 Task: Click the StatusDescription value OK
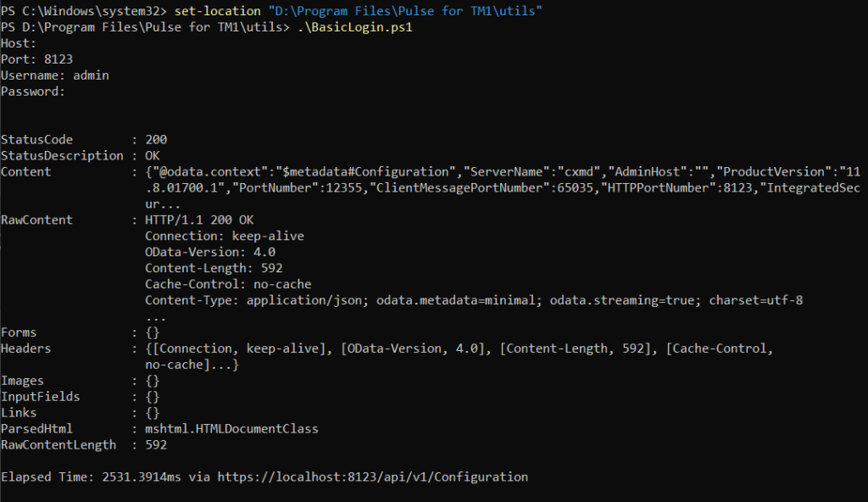pyautogui.click(x=153, y=155)
